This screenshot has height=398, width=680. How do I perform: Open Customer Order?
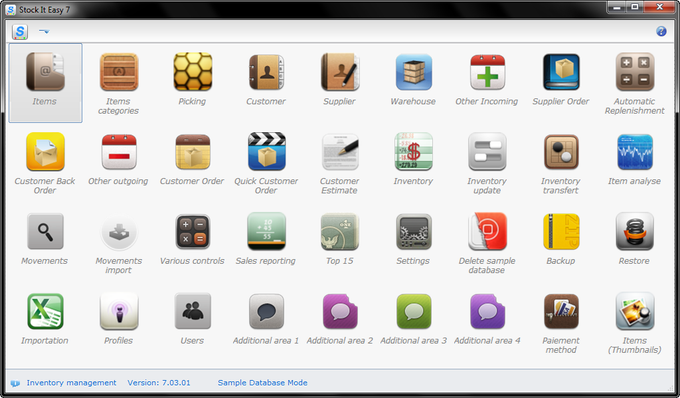(x=193, y=152)
